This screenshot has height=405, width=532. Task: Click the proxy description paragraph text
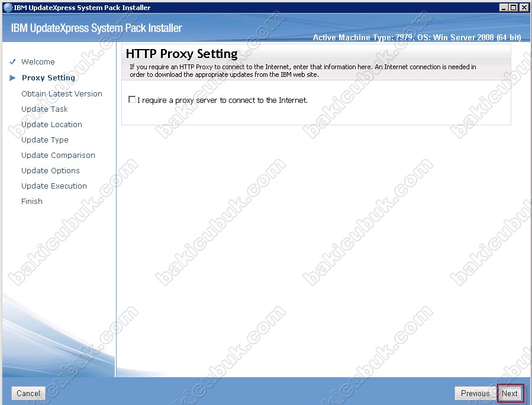pos(302,70)
